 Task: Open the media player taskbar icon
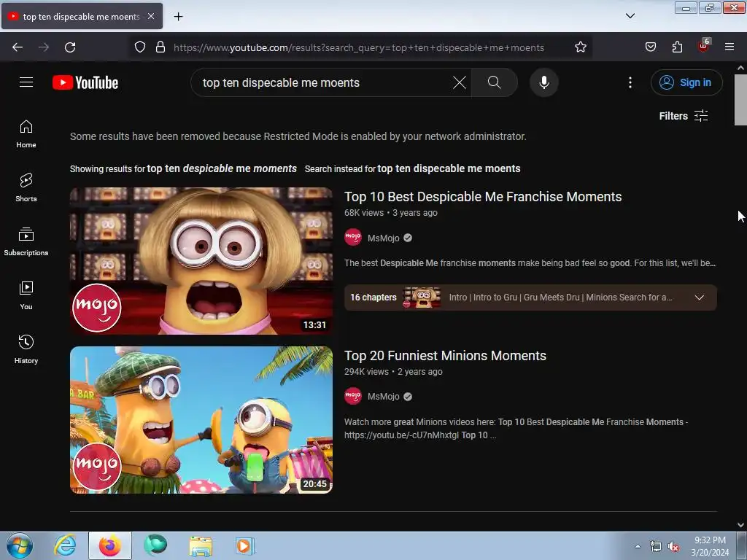coord(244,545)
